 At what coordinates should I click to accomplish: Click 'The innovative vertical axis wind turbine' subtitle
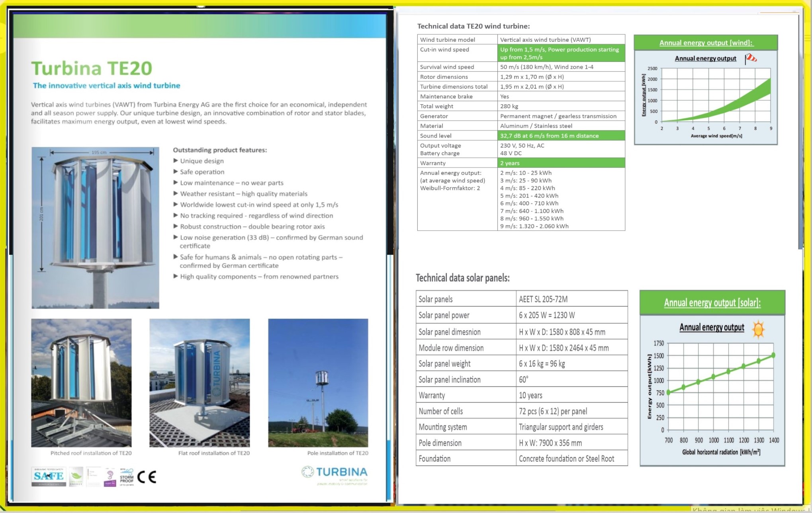106,86
